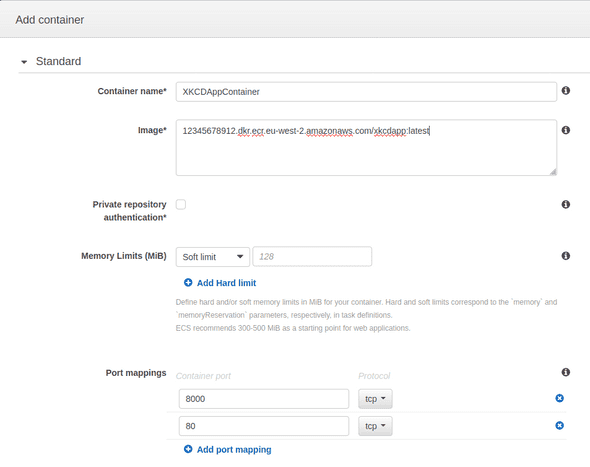Viewport: 590px width, 467px height.
Task: Click info icon beside Image field
Action: tap(566, 130)
